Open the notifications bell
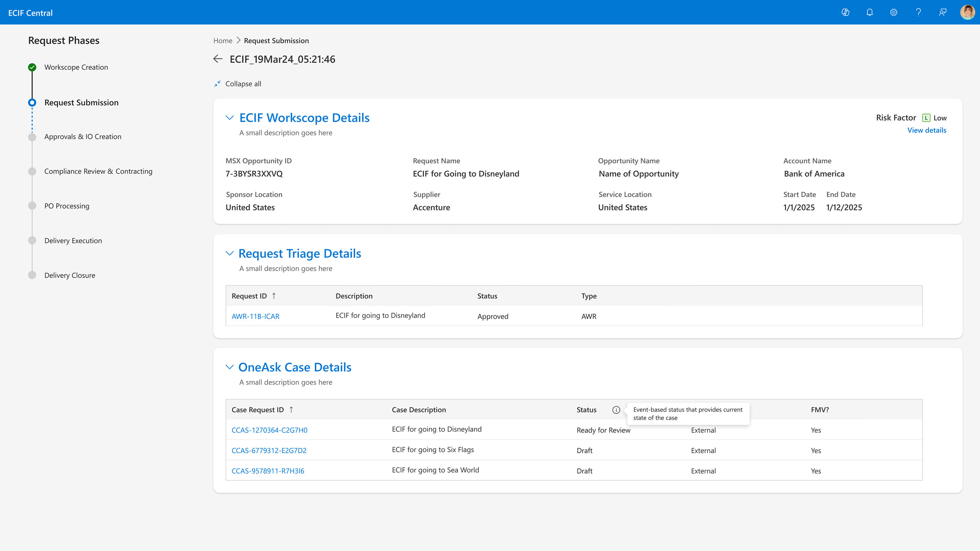Screen dimensions: 980x551 tap(870, 13)
